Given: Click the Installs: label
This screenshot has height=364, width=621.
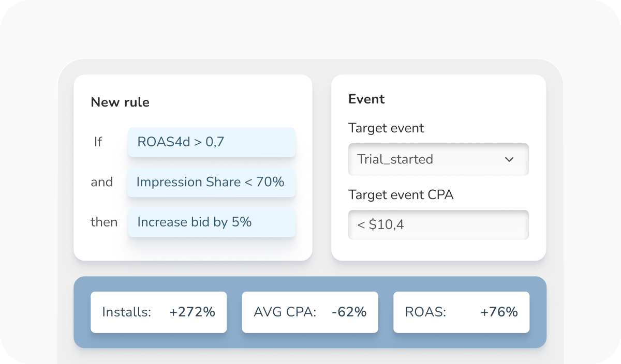Looking at the screenshot, I should pyautogui.click(x=126, y=312).
